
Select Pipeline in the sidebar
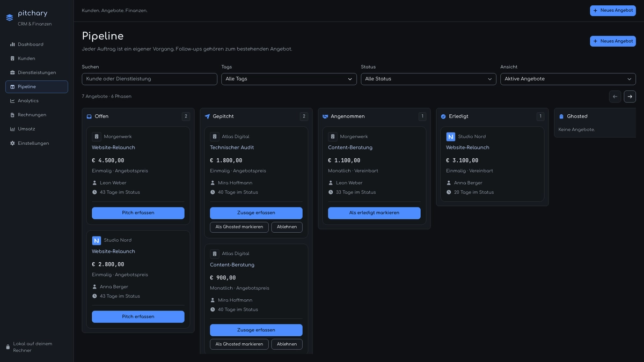point(36,87)
